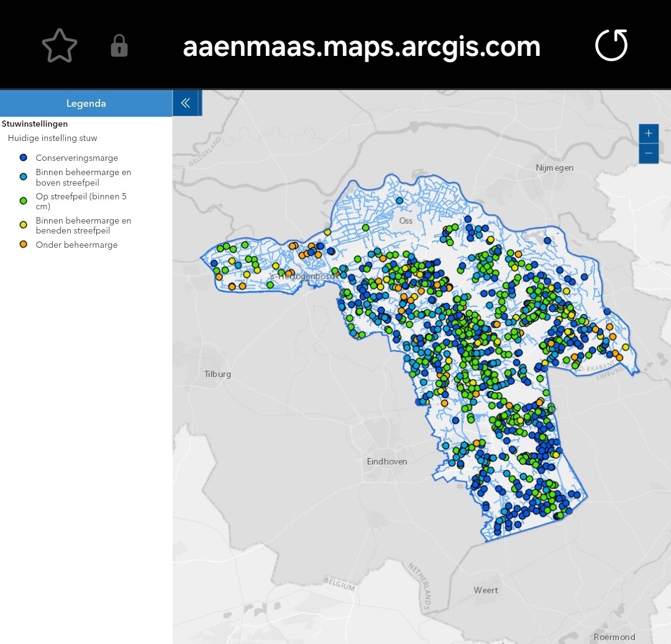This screenshot has width=671, height=644.
Task: Click the Tilburg city label on map
Action: click(x=217, y=374)
